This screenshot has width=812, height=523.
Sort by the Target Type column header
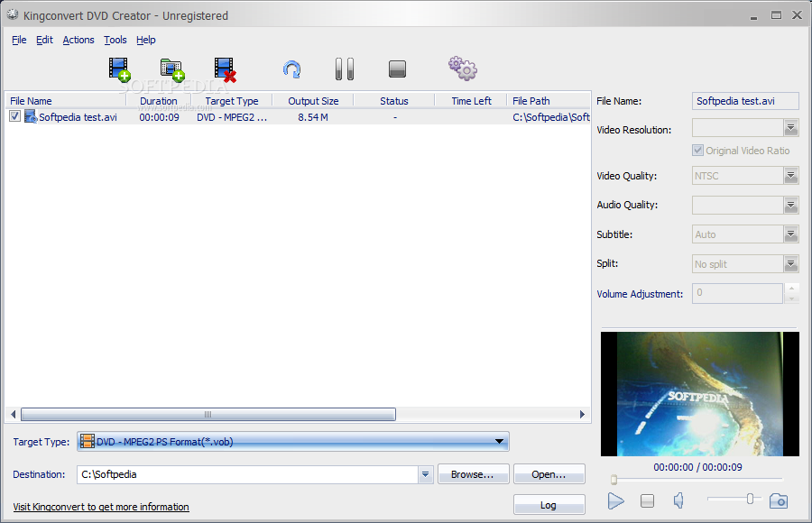[232, 101]
